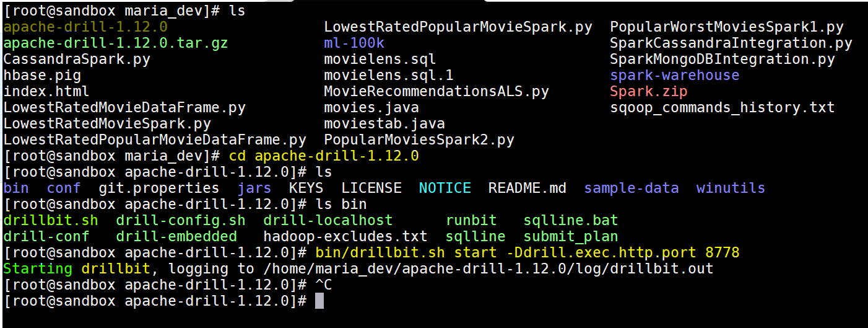
Task: Click the drillbit.sh script name
Action: pos(51,221)
